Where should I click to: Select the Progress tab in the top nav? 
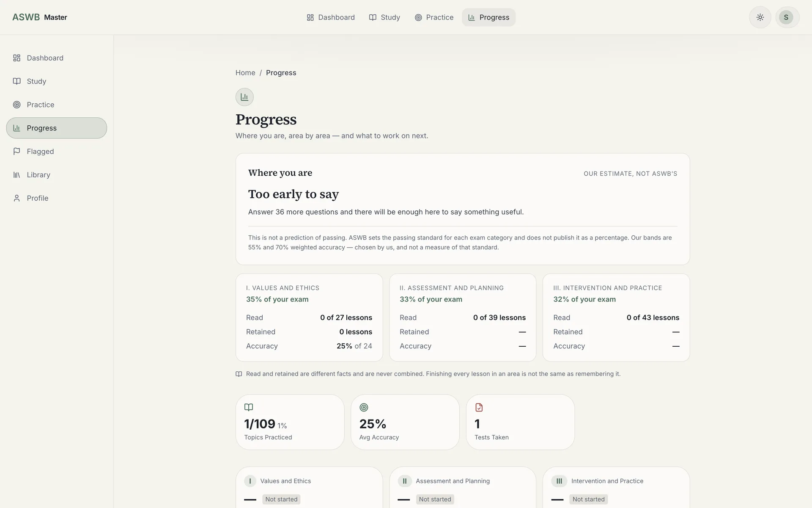click(488, 17)
